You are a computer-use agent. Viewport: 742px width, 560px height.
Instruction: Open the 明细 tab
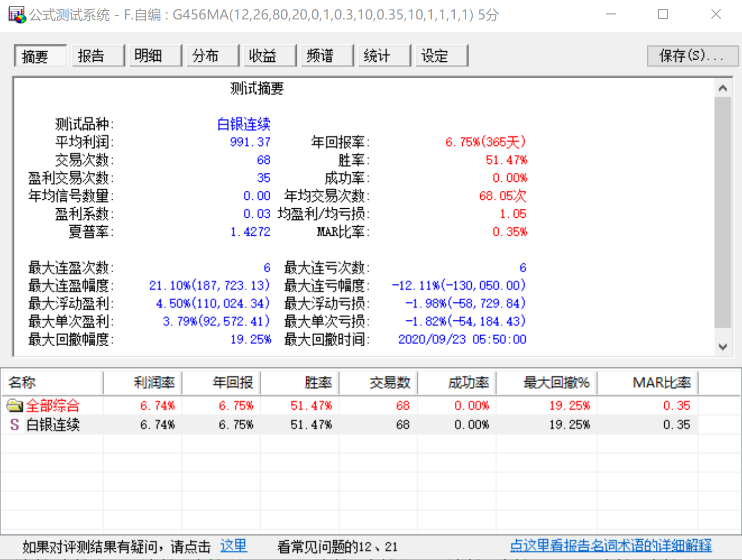(155, 55)
